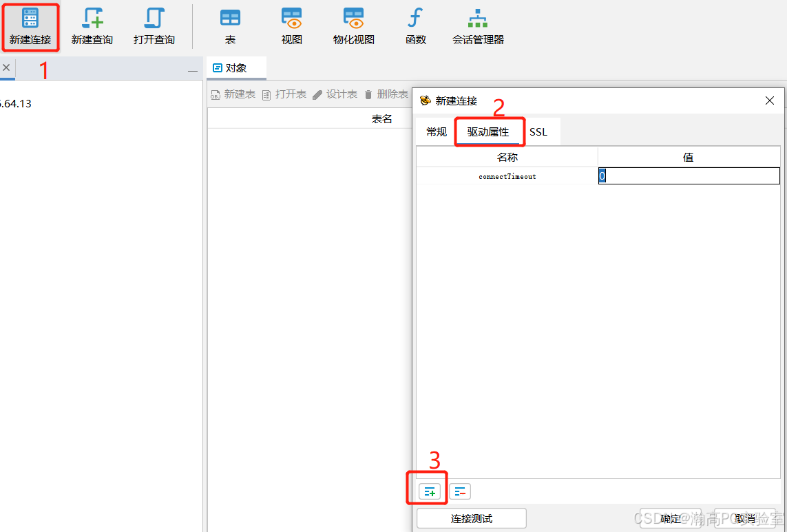Viewport: 787px width, 532px height.
Task: Click the connectTimeout value field
Action: (x=689, y=176)
